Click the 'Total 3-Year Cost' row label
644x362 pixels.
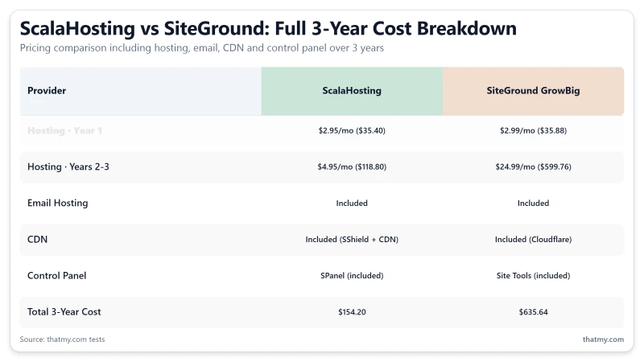[x=64, y=312]
